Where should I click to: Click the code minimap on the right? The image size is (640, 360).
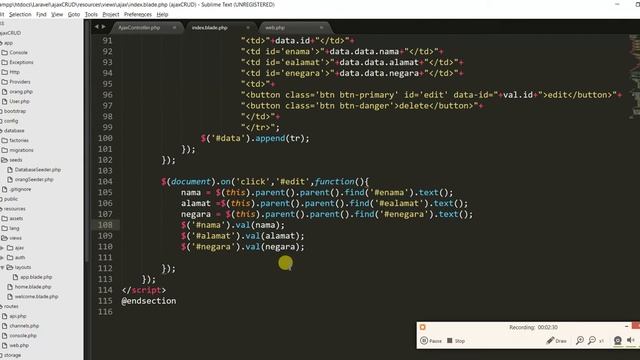pos(634,77)
